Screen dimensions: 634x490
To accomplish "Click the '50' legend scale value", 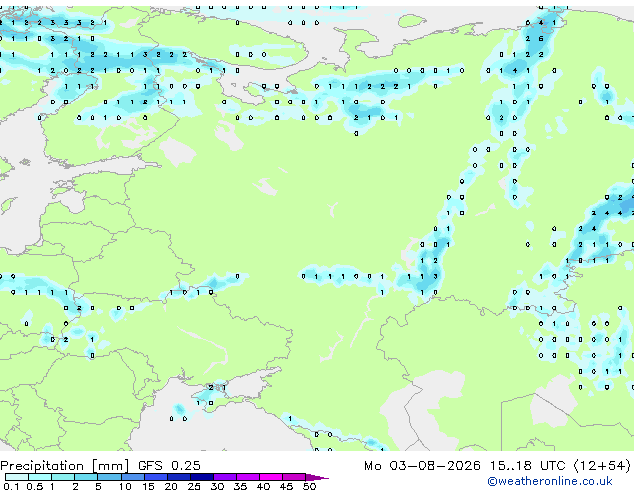I will 309,486.
